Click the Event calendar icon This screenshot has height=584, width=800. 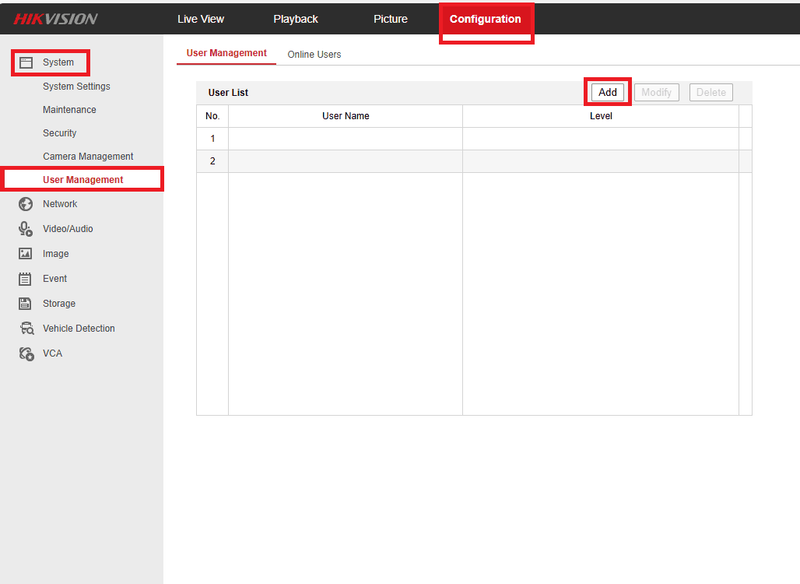point(25,278)
